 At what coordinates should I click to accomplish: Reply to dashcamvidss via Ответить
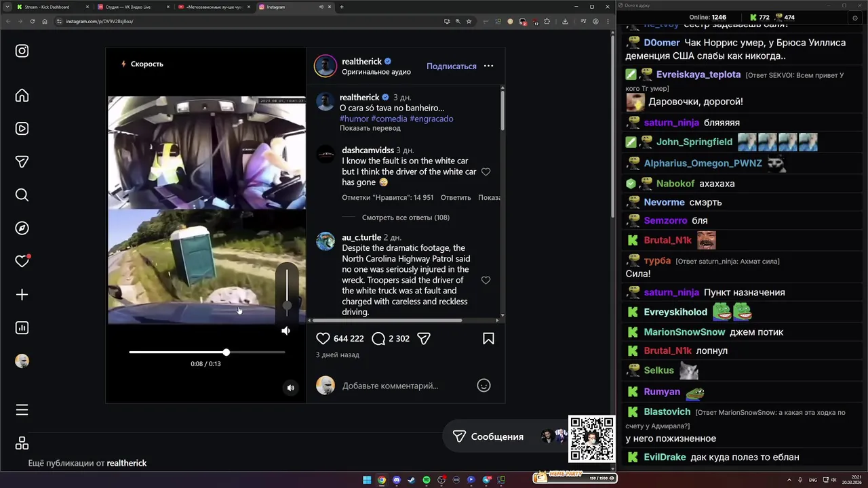455,198
